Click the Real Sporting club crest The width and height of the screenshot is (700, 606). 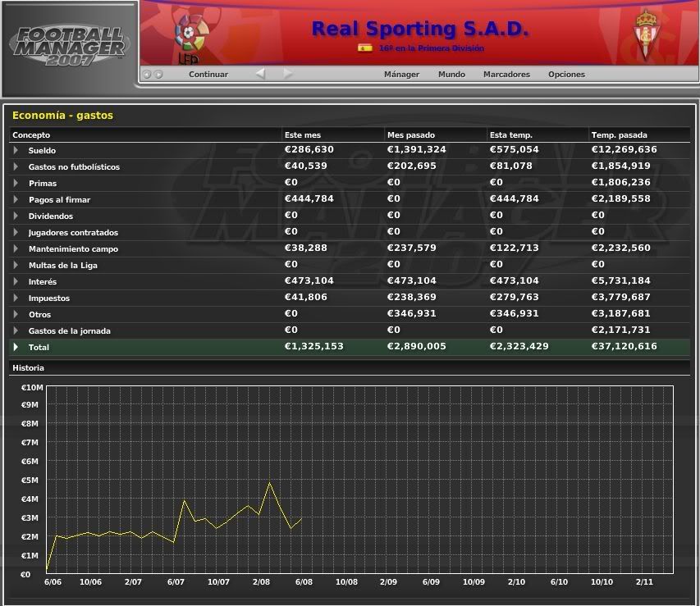645,34
